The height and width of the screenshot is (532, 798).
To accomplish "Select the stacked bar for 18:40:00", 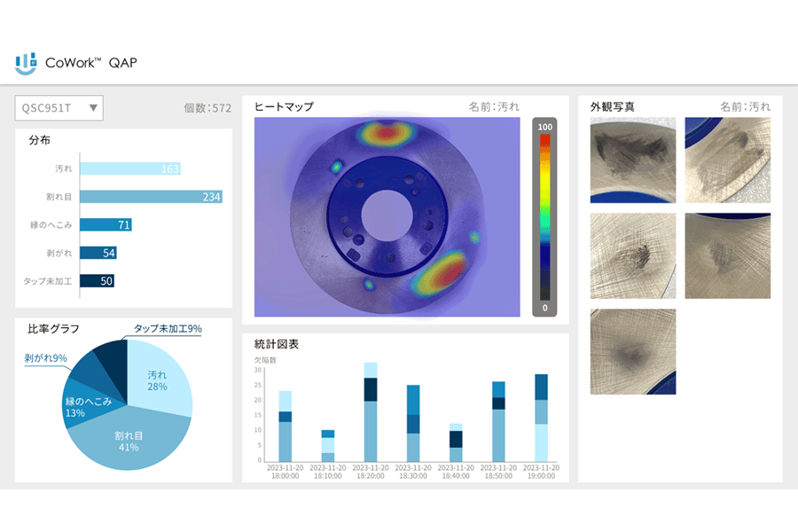I will 456,443.
